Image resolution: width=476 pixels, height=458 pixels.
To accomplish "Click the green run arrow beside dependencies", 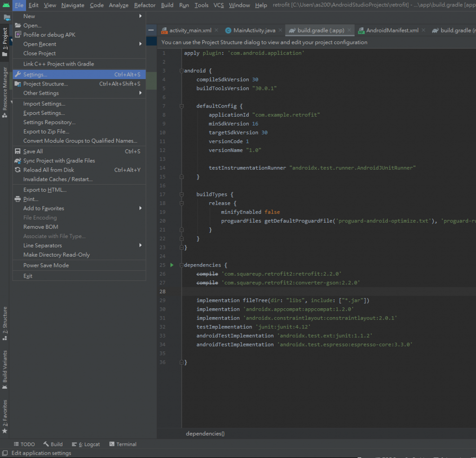I will (x=172, y=265).
